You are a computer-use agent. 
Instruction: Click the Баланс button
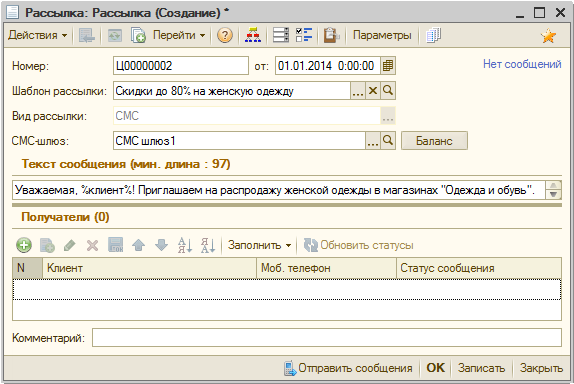click(434, 141)
